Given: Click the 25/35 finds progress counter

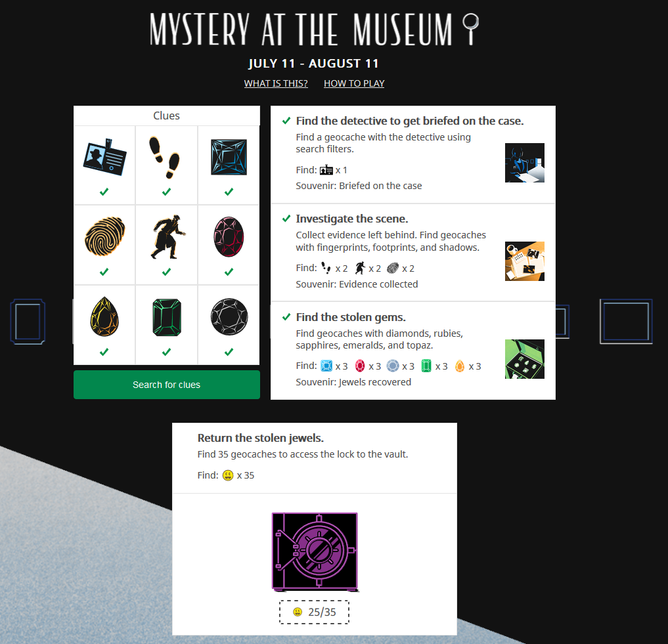Looking at the screenshot, I should coord(315,612).
